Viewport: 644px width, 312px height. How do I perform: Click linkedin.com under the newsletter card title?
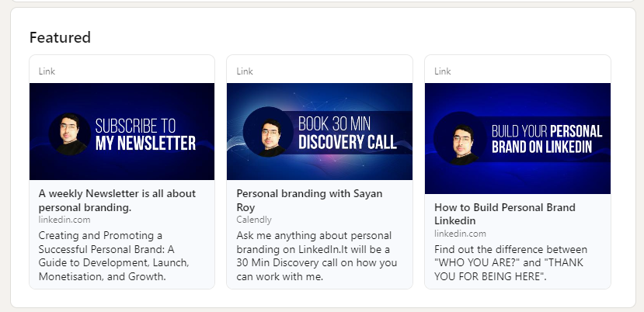pyautogui.click(x=64, y=220)
